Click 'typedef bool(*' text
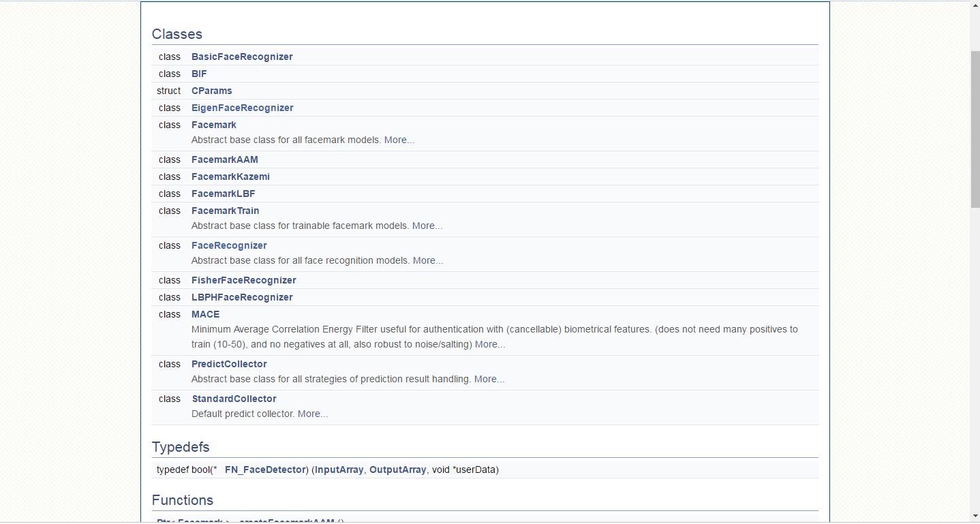This screenshot has width=980, height=524. click(x=187, y=469)
